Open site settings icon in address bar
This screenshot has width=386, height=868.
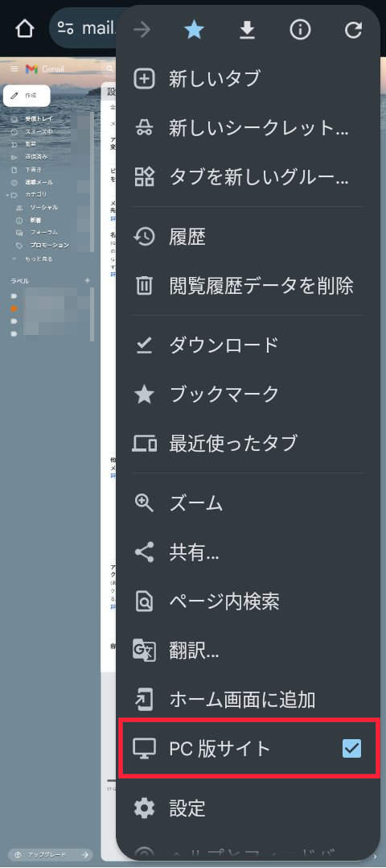click(x=66, y=28)
